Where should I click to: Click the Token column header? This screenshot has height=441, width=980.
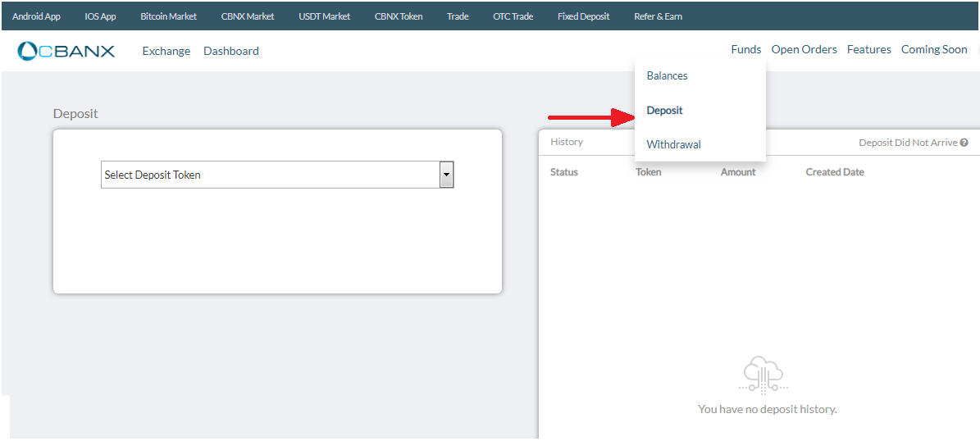(648, 172)
